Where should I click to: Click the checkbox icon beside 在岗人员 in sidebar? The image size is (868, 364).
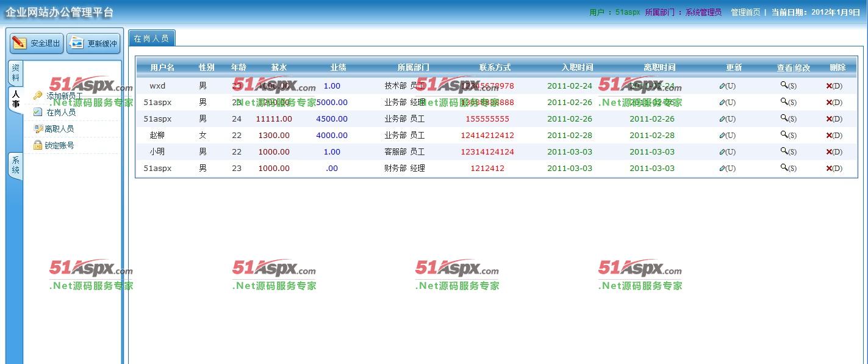click(x=38, y=112)
